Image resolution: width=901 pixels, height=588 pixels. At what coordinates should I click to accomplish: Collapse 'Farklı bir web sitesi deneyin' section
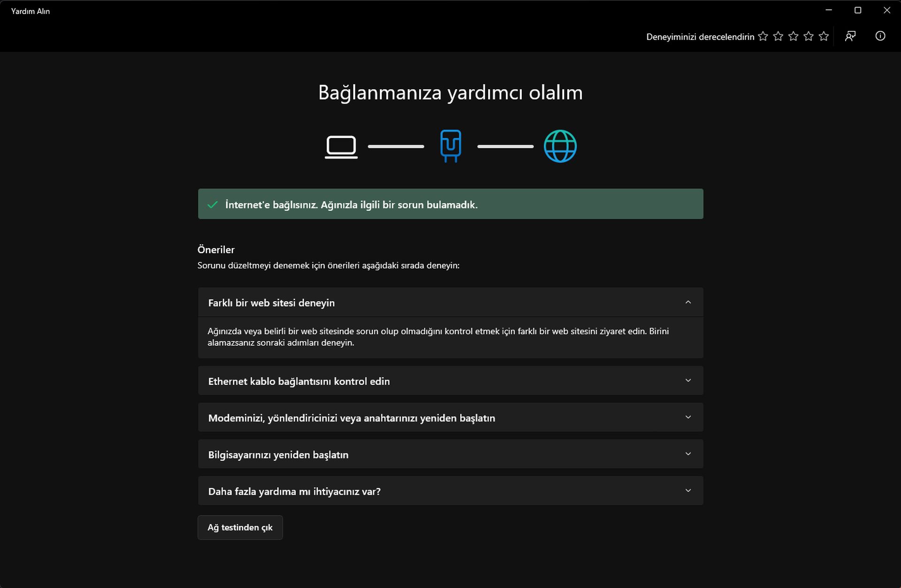[450, 302]
